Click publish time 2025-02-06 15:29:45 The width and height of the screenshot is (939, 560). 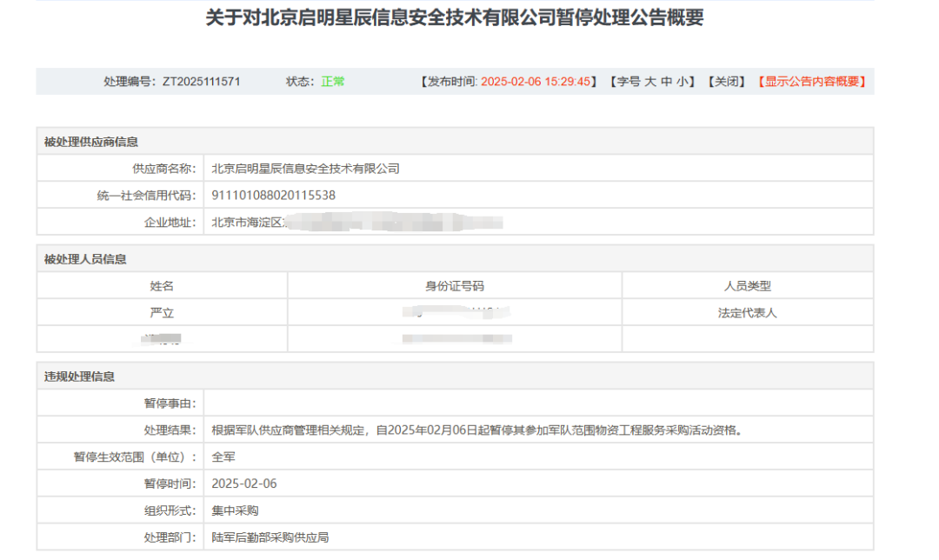(536, 82)
